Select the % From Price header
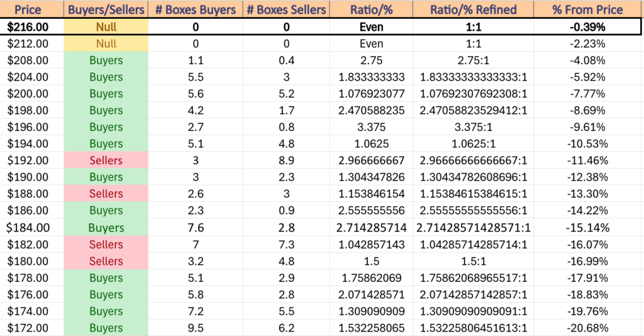 (587, 9)
